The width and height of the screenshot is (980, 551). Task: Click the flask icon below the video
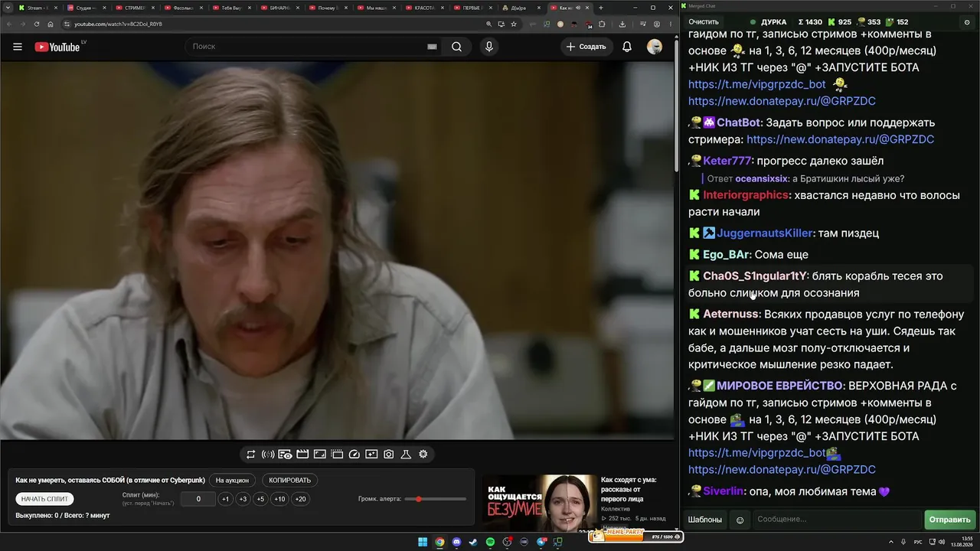(406, 455)
